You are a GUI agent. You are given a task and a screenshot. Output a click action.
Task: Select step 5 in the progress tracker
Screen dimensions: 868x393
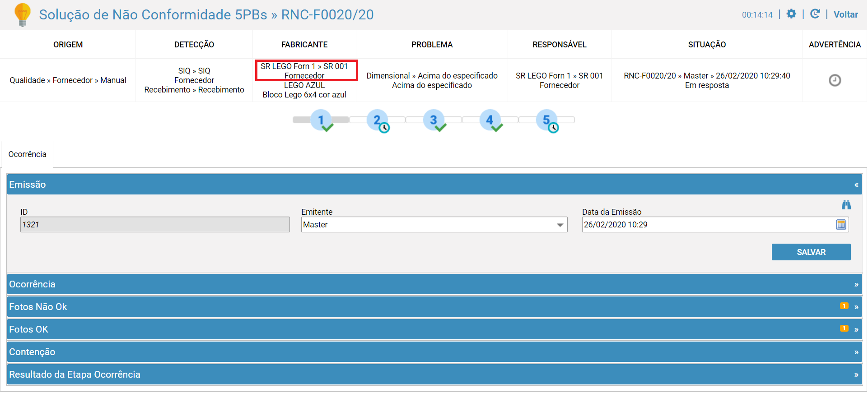tap(547, 120)
